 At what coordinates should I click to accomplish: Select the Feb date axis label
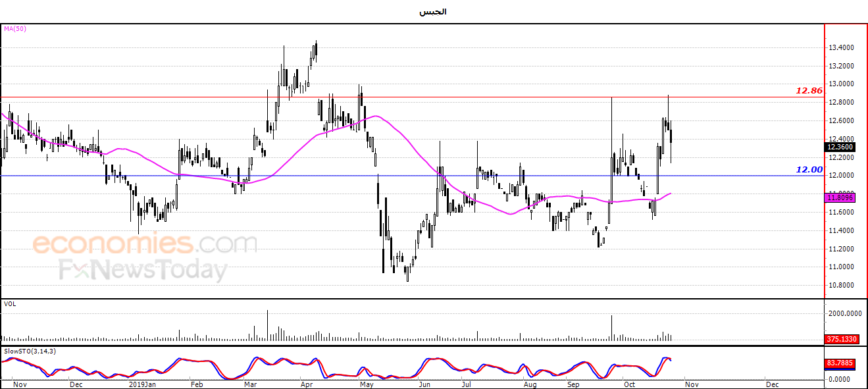(x=195, y=384)
